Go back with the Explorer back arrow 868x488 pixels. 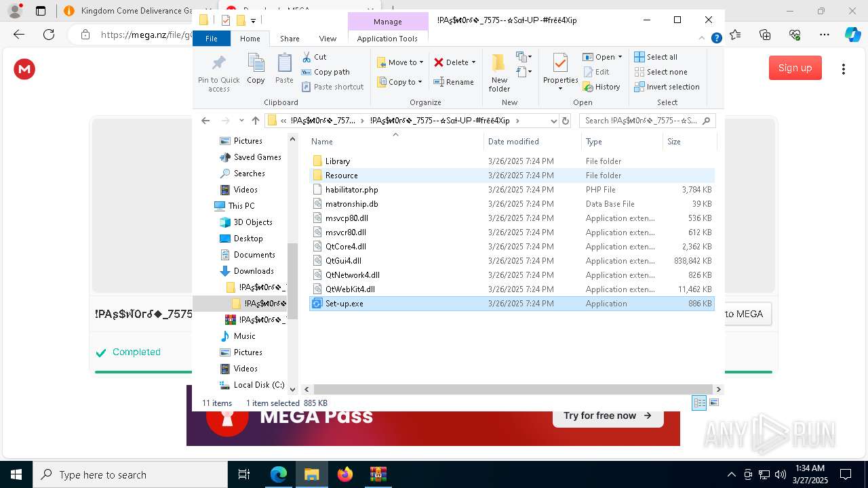[205, 121]
